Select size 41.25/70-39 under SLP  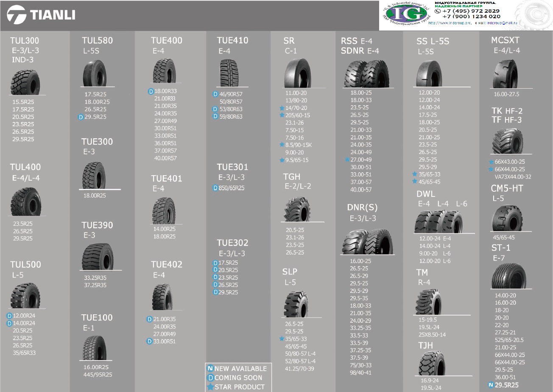click(299, 369)
